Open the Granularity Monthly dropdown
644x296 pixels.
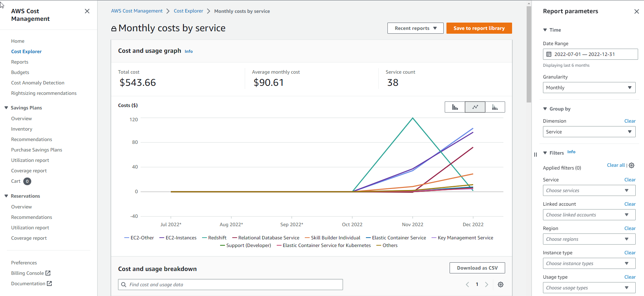click(x=589, y=88)
